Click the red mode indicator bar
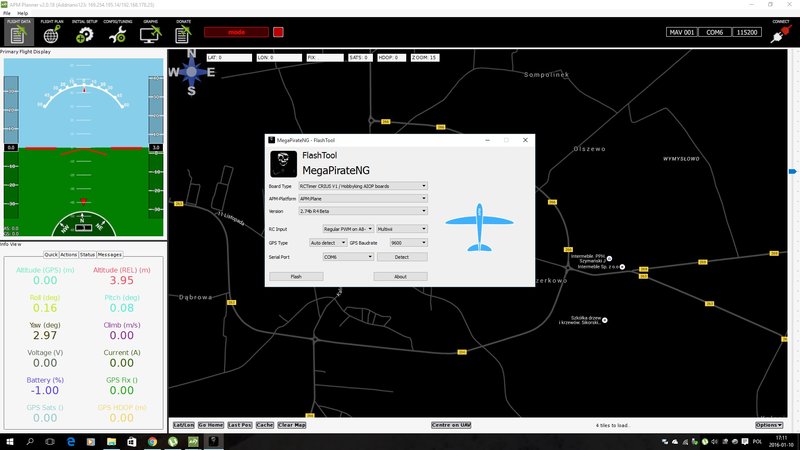The height and width of the screenshot is (450, 800). [236, 32]
